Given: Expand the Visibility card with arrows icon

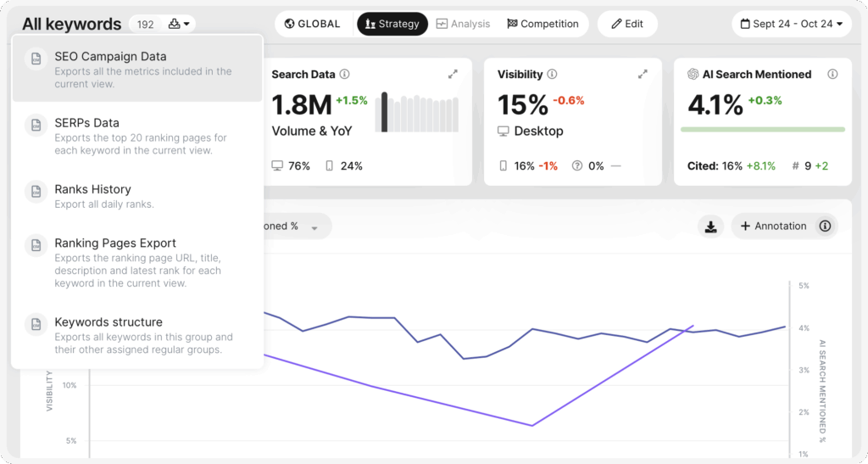Looking at the screenshot, I should coord(643,75).
